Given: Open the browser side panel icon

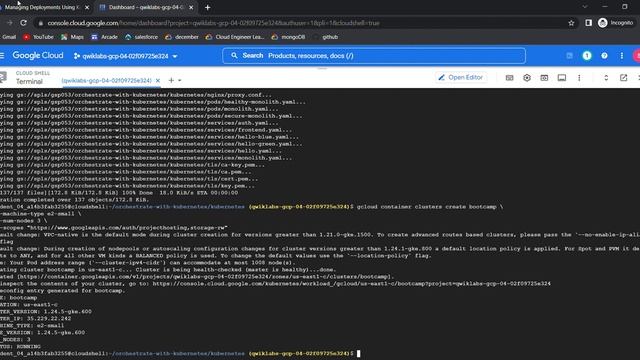Looking at the screenshot, I should [x=589, y=23].
